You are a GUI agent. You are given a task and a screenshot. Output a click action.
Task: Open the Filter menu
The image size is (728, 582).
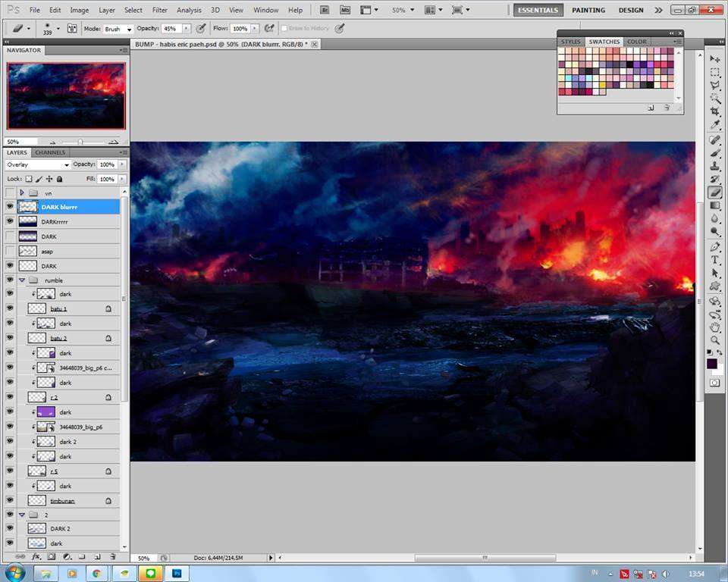coord(159,11)
